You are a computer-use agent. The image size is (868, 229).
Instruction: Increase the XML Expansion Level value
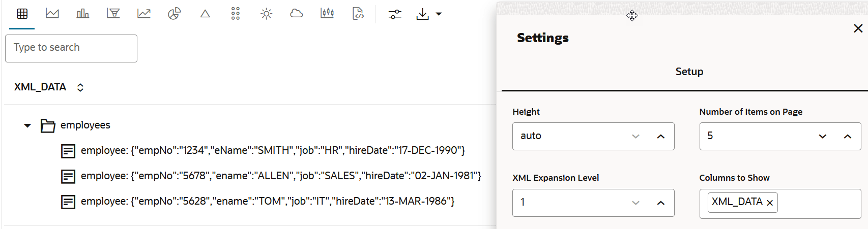pyautogui.click(x=660, y=203)
